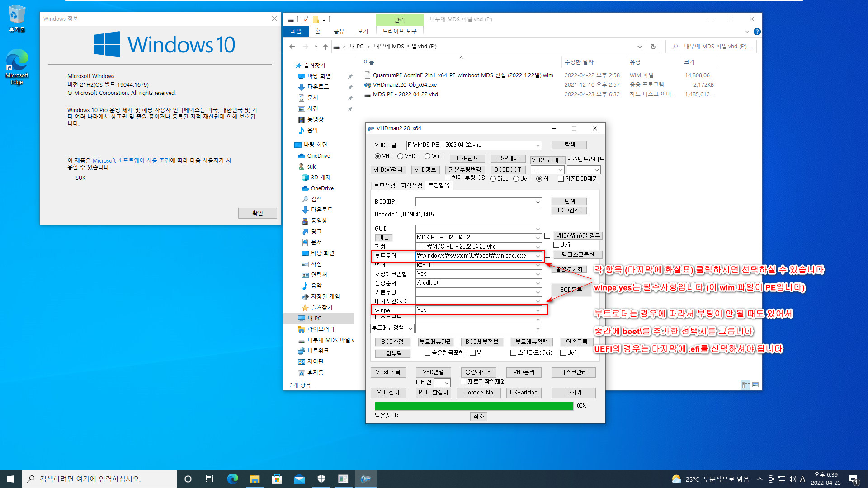This screenshot has height=488, width=868.
Task: Open the 부트로더 winload dropdown
Action: (x=538, y=256)
